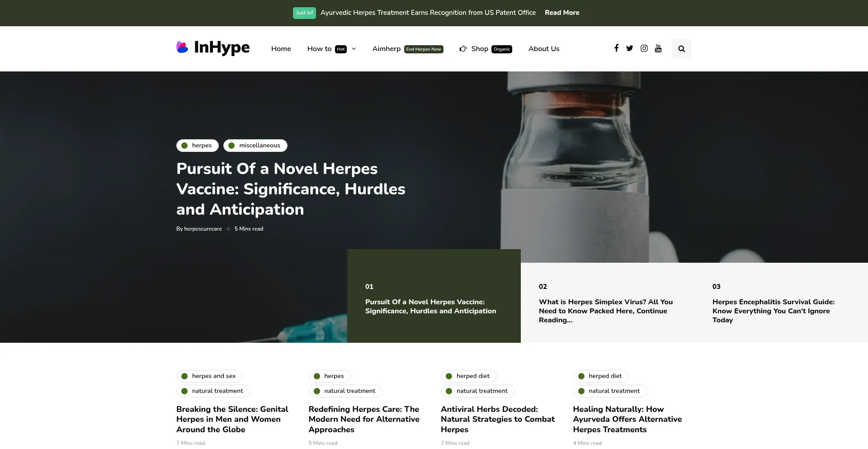Open article Healing Naturally: How Ayurveda Offers Treatments
This screenshot has height=449, width=868.
coord(627,419)
